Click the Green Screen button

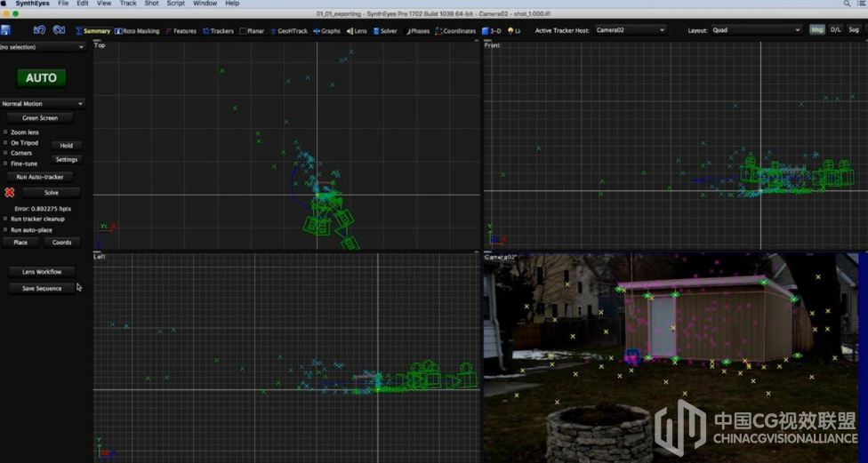[x=40, y=118]
